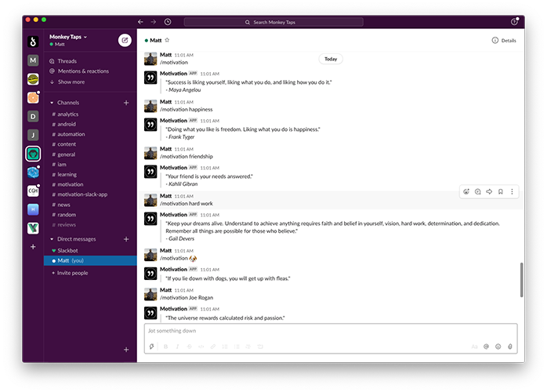Expand Show more in sidebar
Image resolution: width=547 pixels, height=392 pixels.
coord(67,82)
